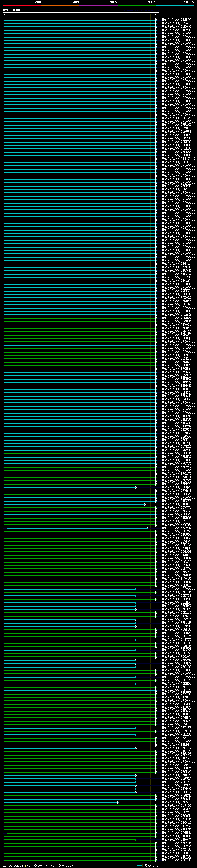Select the UniRef100_Q54NM0 label
The height and width of the screenshot is (868, 197).
[176, 833]
